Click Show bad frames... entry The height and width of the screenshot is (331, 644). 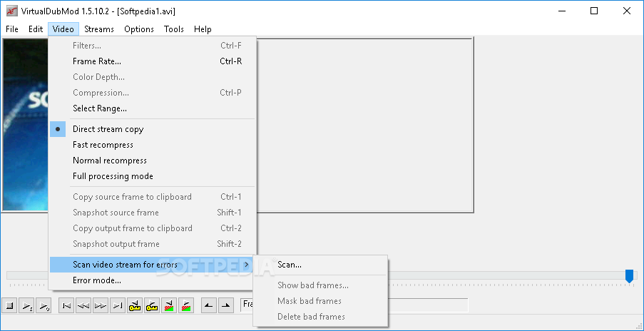coord(320,285)
